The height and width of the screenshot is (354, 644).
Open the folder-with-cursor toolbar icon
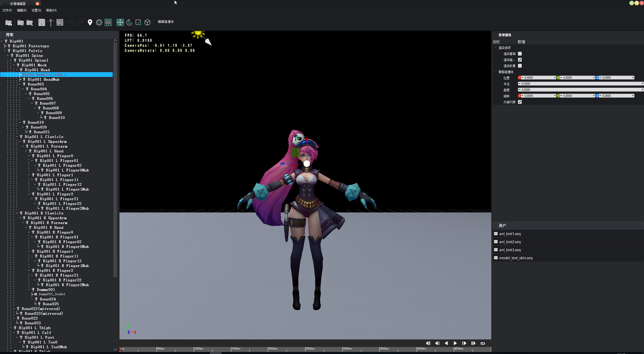[30, 23]
